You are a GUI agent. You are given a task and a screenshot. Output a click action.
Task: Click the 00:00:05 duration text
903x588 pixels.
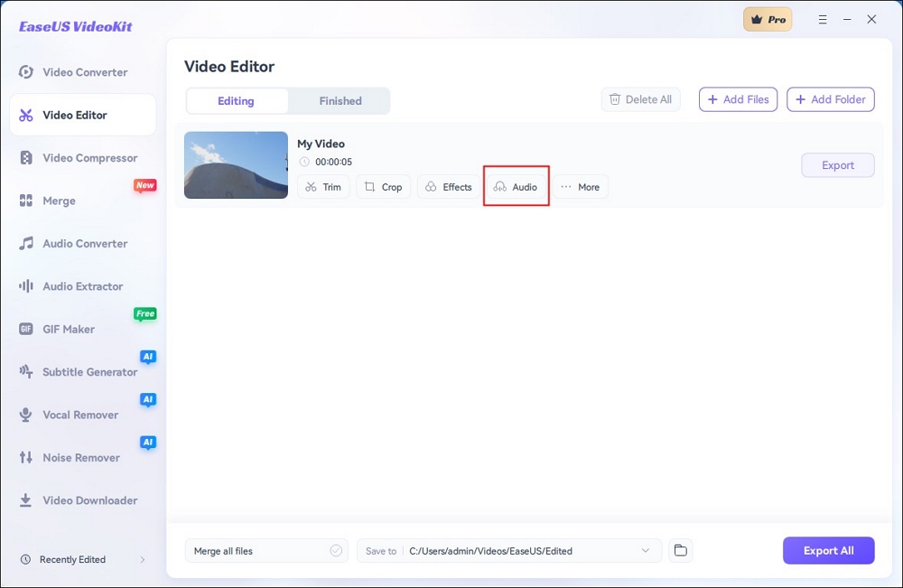pos(333,162)
